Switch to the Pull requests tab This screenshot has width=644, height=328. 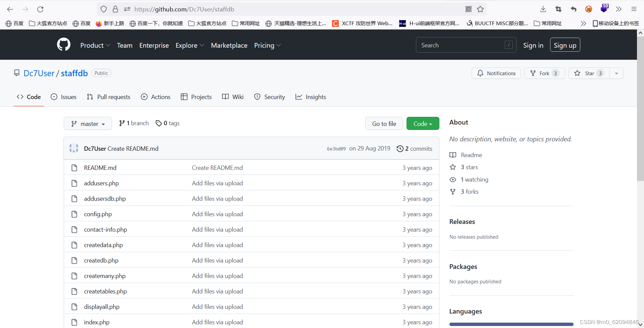[x=108, y=97]
